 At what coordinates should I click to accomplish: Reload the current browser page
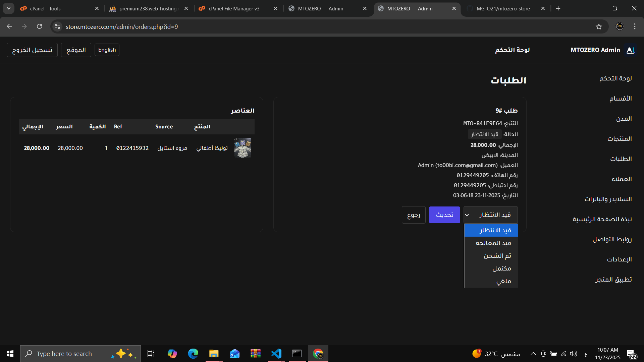(x=40, y=26)
